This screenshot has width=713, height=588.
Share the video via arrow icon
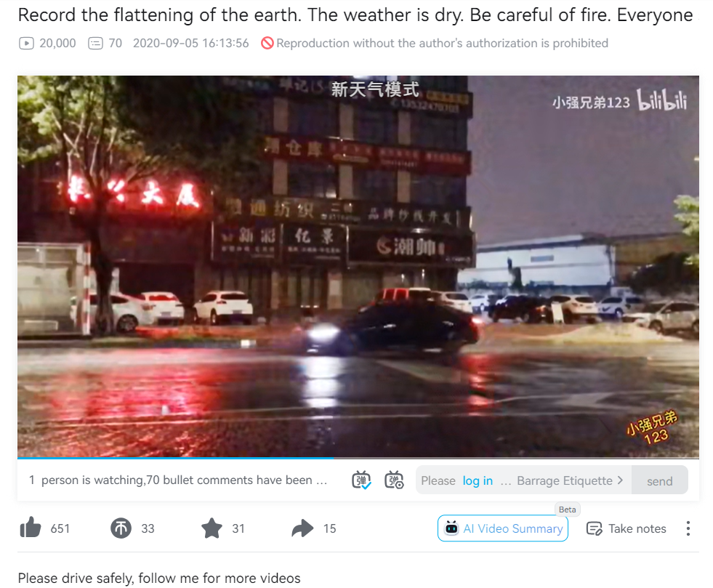303,528
